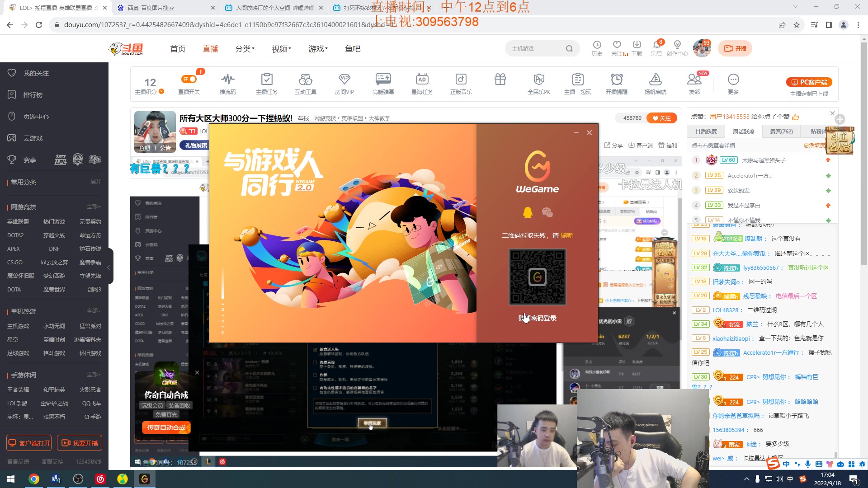Viewport: 868px width, 488px height.
Task: Open the 星海任务 AD task icon
Action: tap(422, 83)
